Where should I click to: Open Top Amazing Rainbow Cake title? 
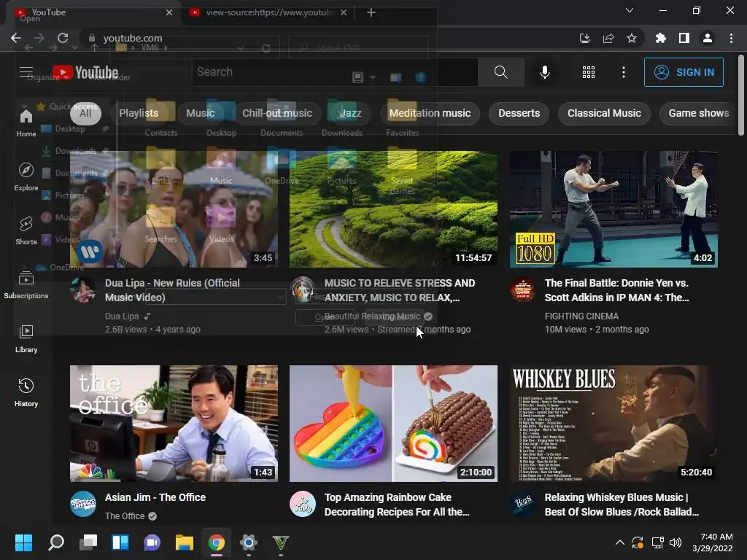tap(397, 505)
